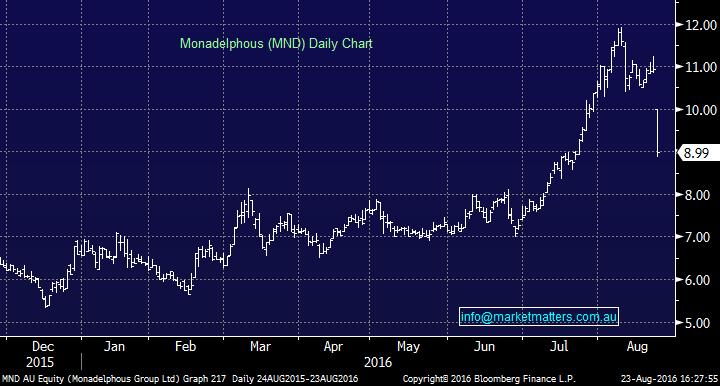The height and width of the screenshot is (386, 720).
Task: Click the MND AU Equity ticker text
Action: pos(34,379)
